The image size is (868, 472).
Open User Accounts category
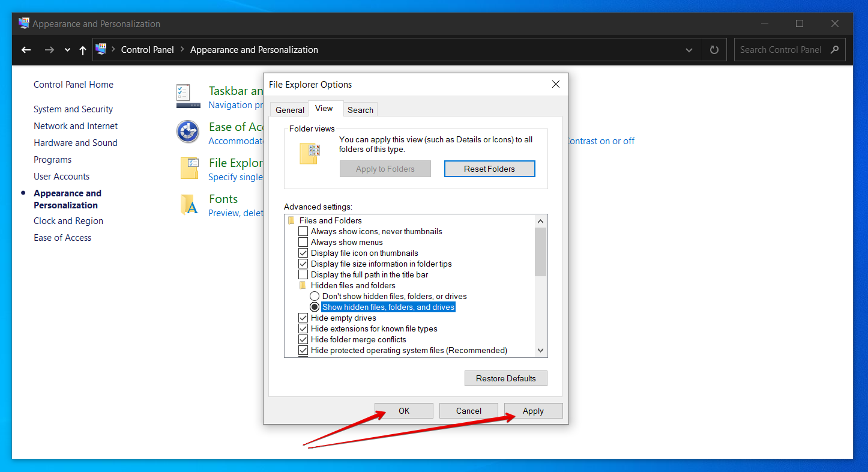point(61,177)
